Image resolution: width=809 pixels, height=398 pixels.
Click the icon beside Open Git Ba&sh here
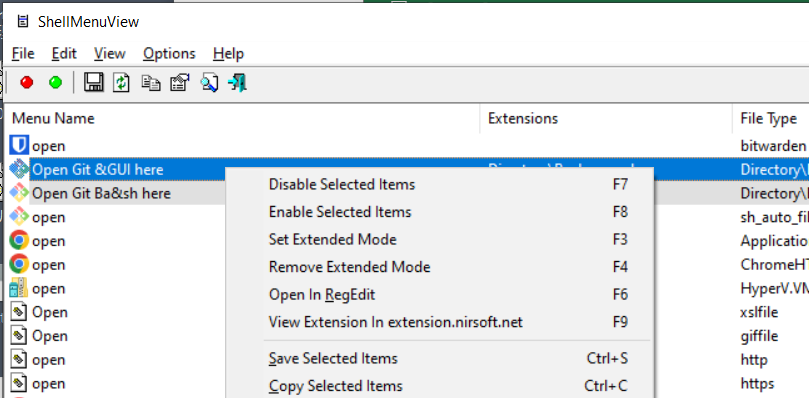[x=19, y=193]
